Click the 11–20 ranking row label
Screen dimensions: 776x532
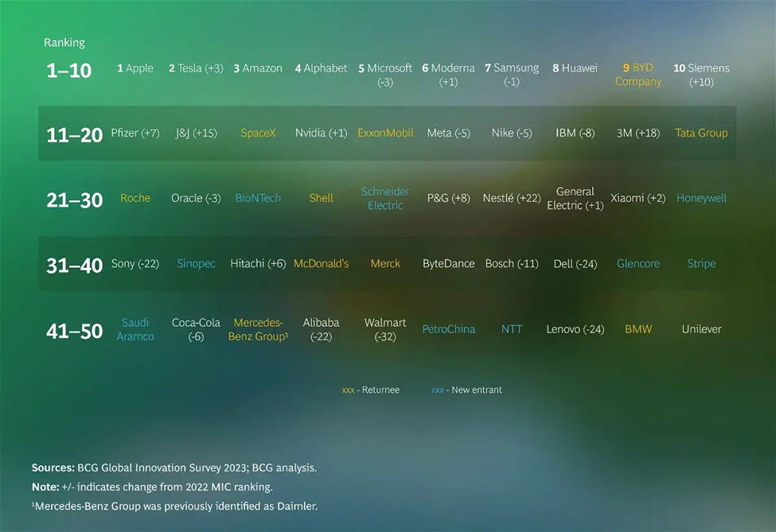(75, 135)
